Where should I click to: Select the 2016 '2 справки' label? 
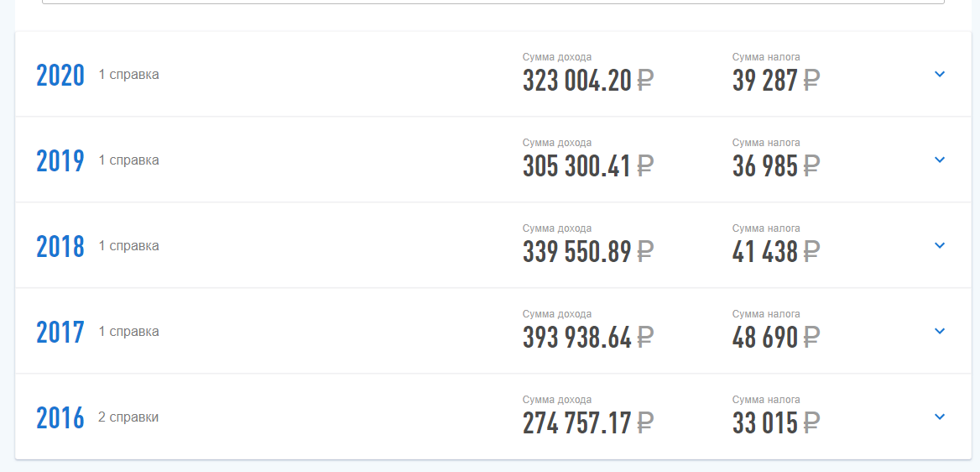pyautogui.click(x=128, y=417)
